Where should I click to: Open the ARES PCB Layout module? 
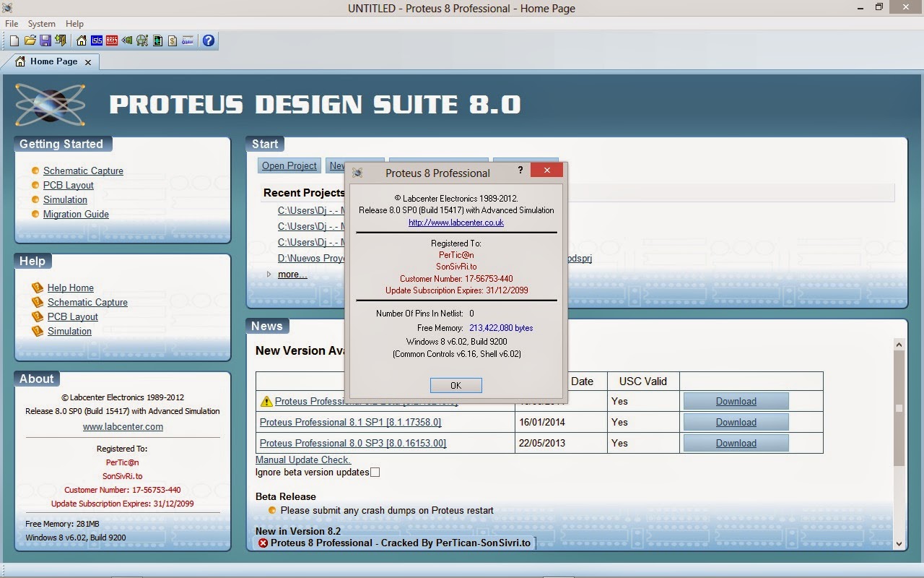tap(111, 40)
